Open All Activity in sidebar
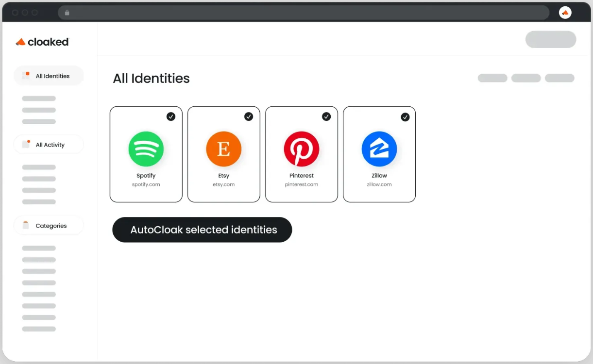The height and width of the screenshot is (364, 593). pyautogui.click(x=49, y=145)
